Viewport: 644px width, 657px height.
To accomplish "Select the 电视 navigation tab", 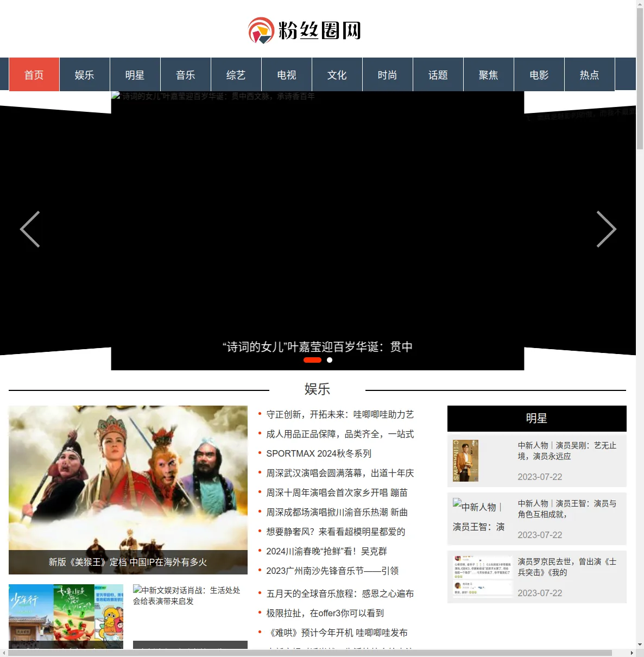I will 287,75.
